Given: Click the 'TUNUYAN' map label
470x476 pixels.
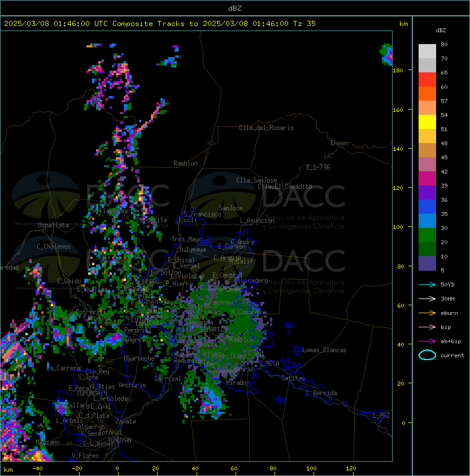Looking at the screenshot, I should (x=120, y=440).
